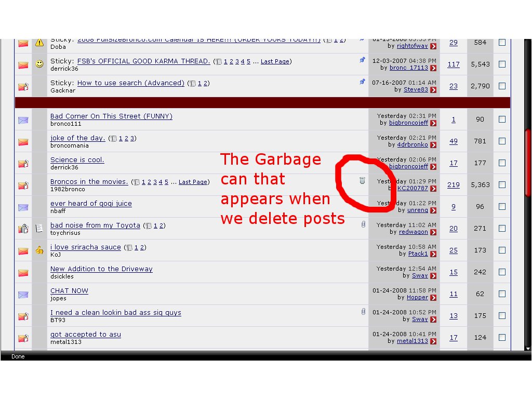
Task: Go to last post arrow next to Ptack1
Action: [433, 254]
